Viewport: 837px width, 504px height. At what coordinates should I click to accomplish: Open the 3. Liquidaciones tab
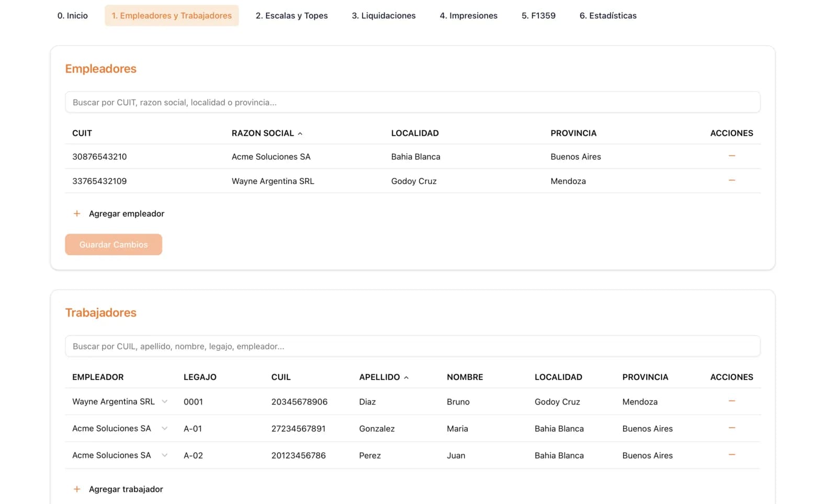point(383,16)
